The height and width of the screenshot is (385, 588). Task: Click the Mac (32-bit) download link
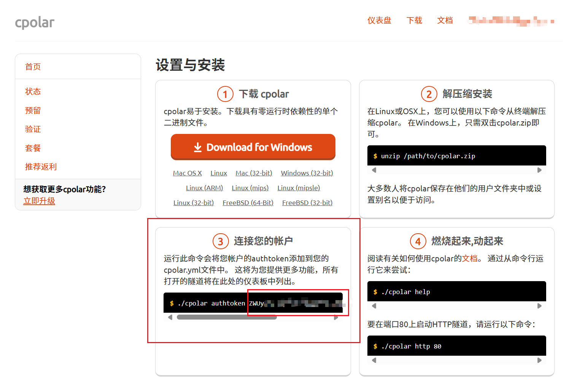(x=254, y=173)
